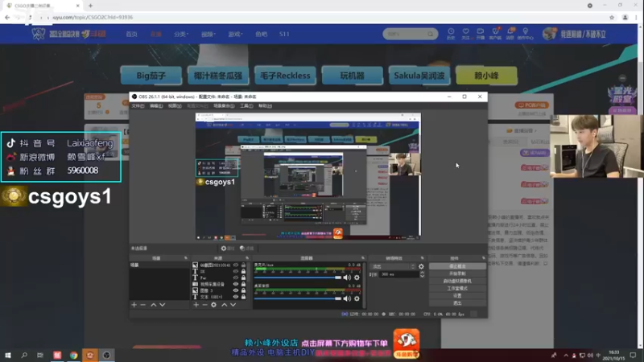The height and width of the screenshot is (362, 644).
Task: Select the 赖小峰 streamer button
Action: click(486, 76)
